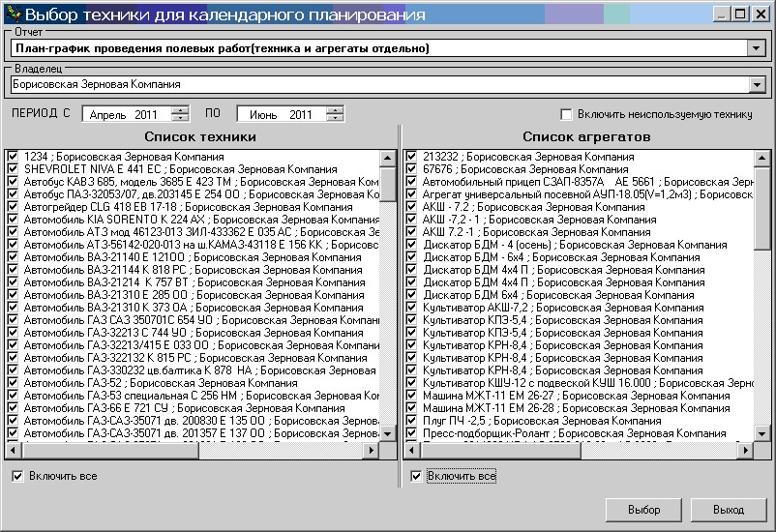Expand the Владелец owner dropdown
This screenshot has height=532, width=776.
tap(756, 85)
